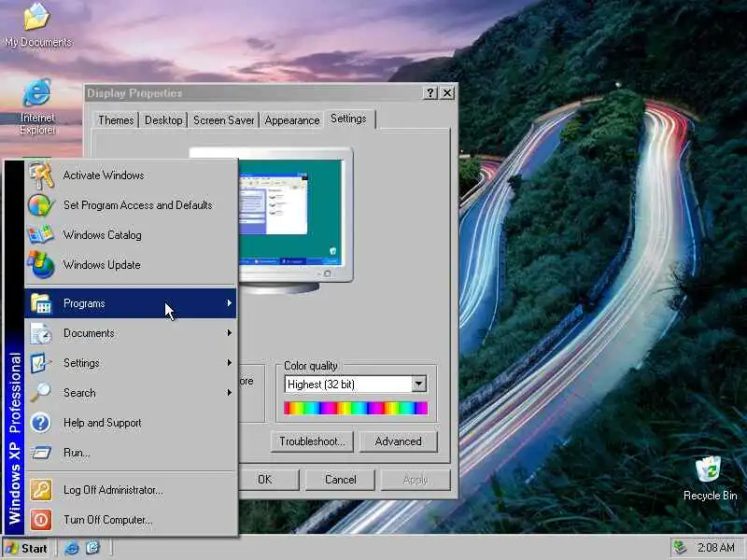Screen dimensions: 747x560
Task: Switch to the Appearance tab
Action: coord(292,120)
